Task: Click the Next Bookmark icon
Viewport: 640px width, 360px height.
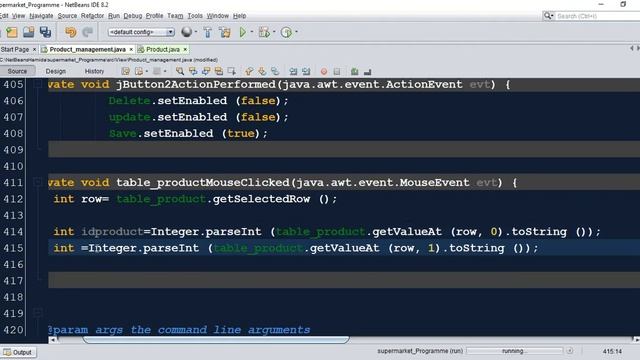Action: 262,71
